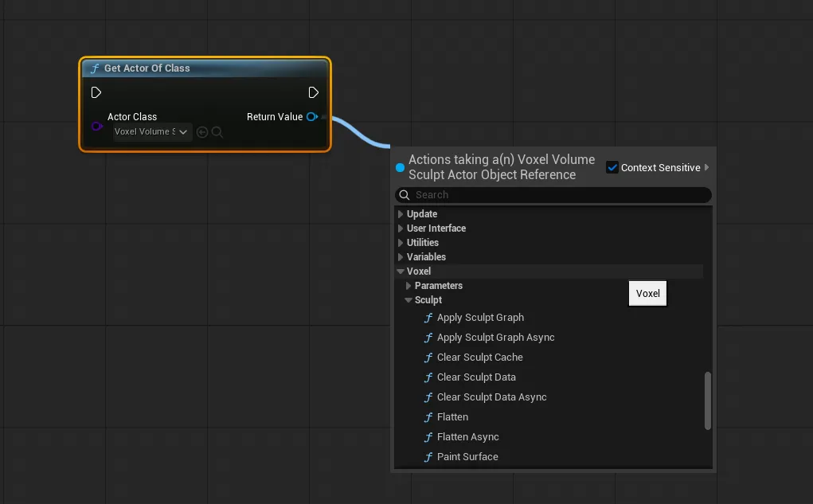
Task: Expand the Parameters category
Action: point(408,286)
